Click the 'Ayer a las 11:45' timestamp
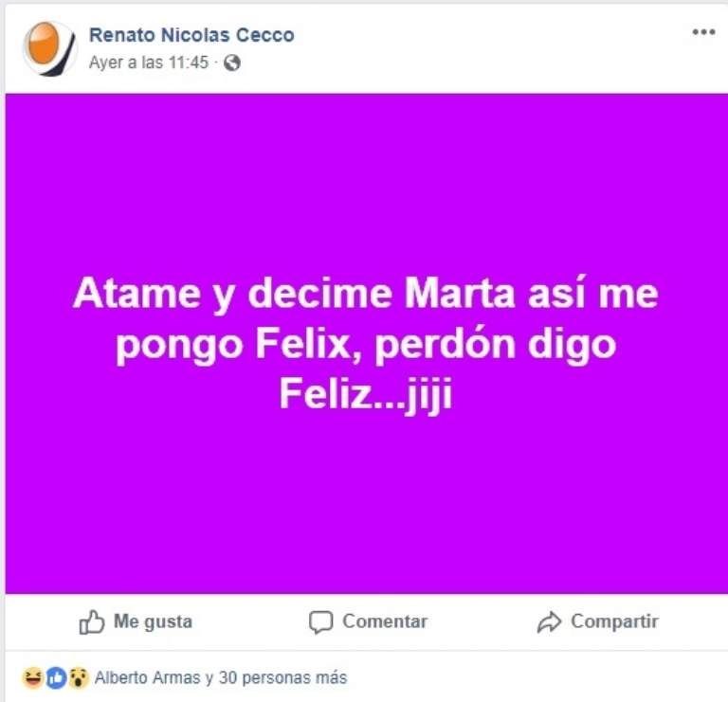This screenshot has height=702, width=728. [x=151, y=63]
